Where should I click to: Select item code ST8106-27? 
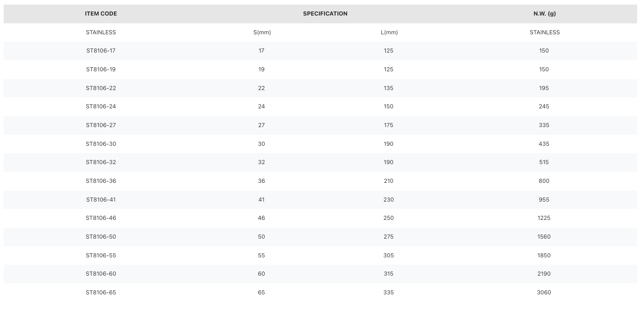pos(101,125)
